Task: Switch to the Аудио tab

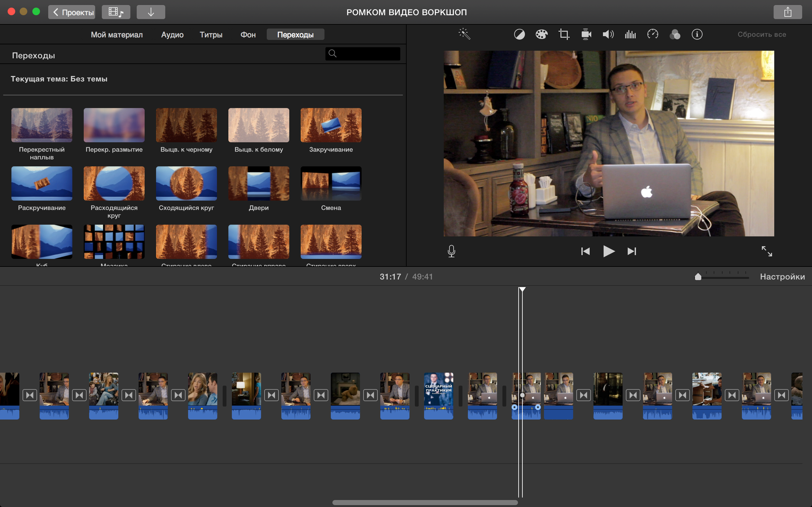Action: [x=172, y=35]
